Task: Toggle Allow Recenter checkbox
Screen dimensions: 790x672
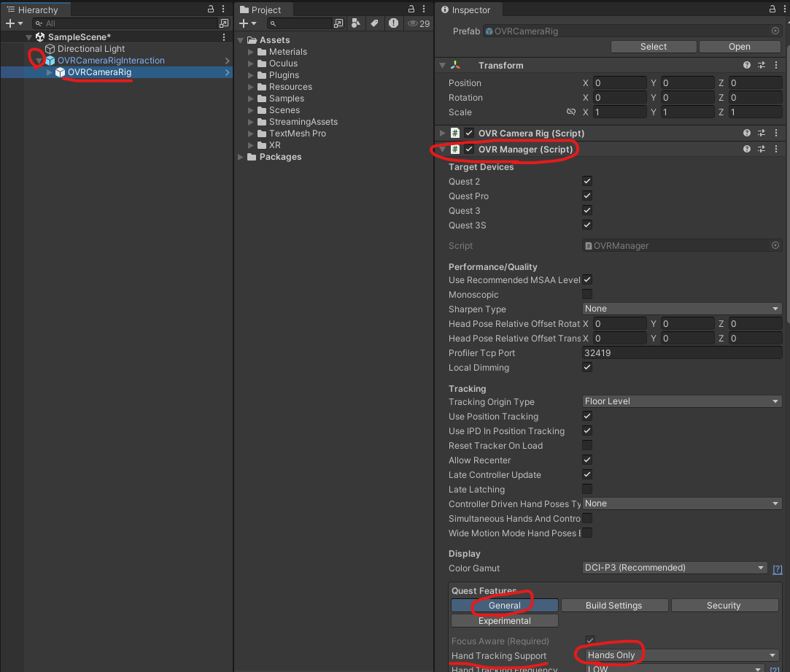Action: [x=587, y=460]
